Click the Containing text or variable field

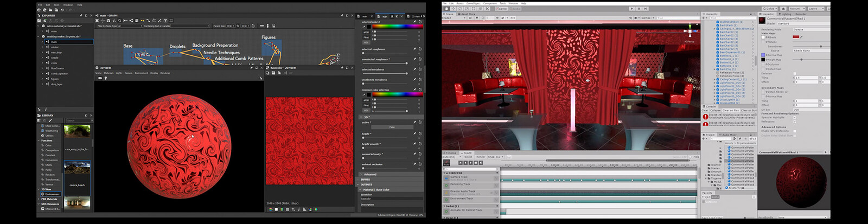pyautogui.click(x=190, y=25)
